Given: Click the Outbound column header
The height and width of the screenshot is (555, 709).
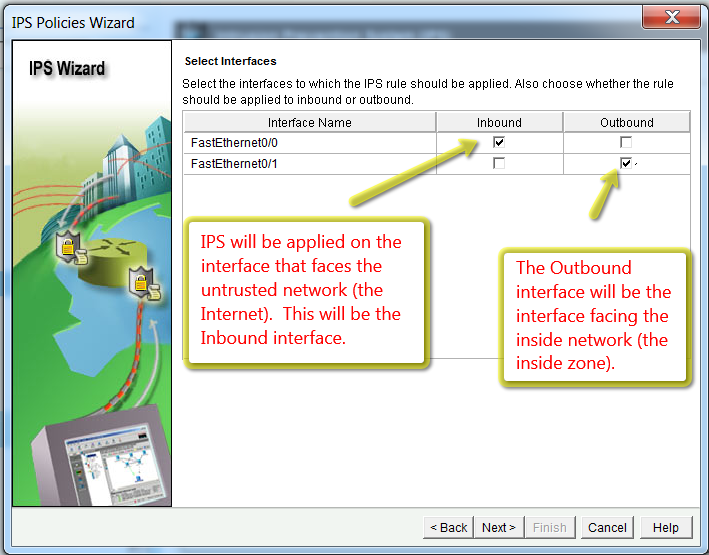Looking at the screenshot, I should [626, 122].
